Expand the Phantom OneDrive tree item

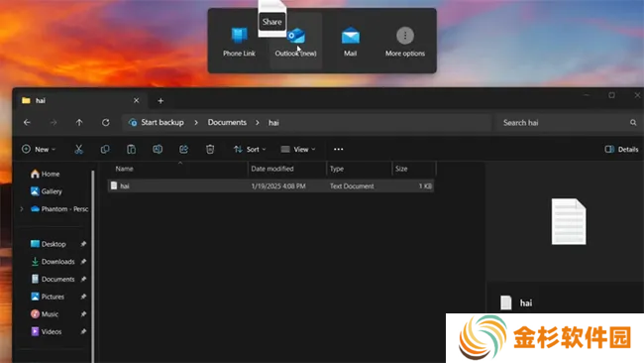pos(22,209)
